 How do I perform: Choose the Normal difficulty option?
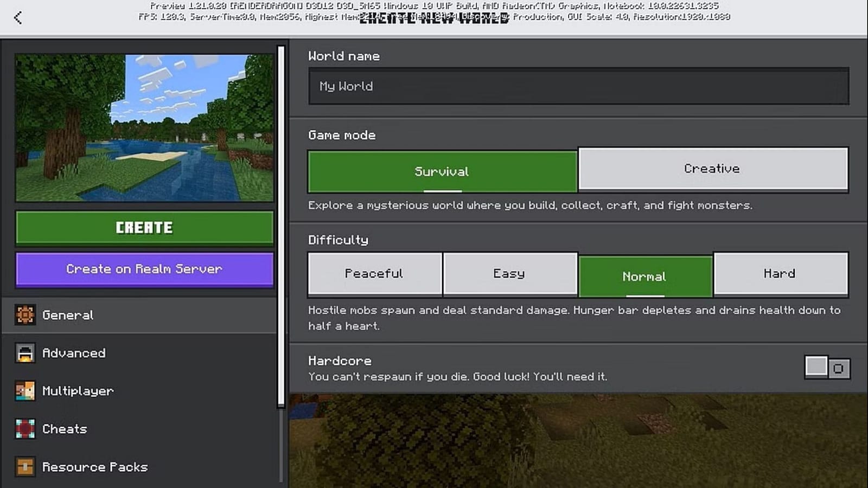644,276
